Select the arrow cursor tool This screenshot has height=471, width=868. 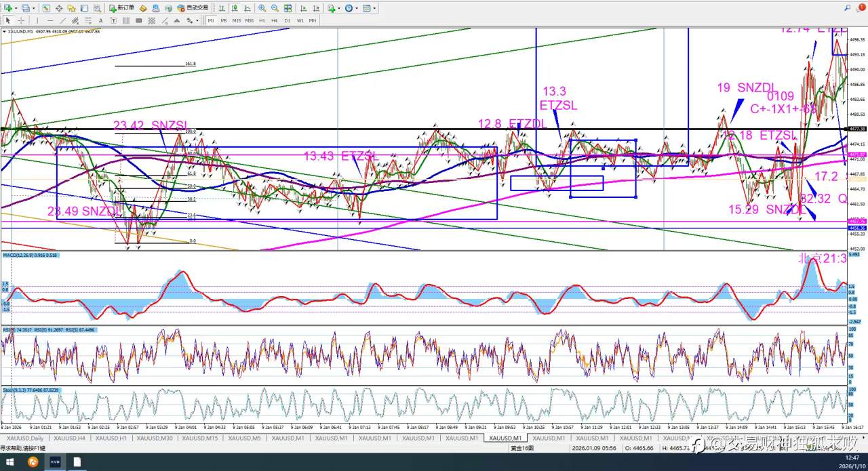(7, 20)
